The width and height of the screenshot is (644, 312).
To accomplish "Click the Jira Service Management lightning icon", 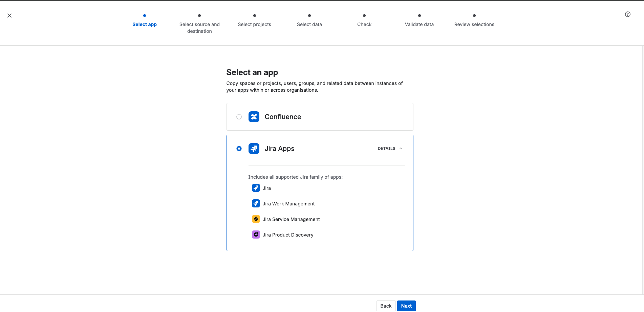I will [x=256, y=219].
